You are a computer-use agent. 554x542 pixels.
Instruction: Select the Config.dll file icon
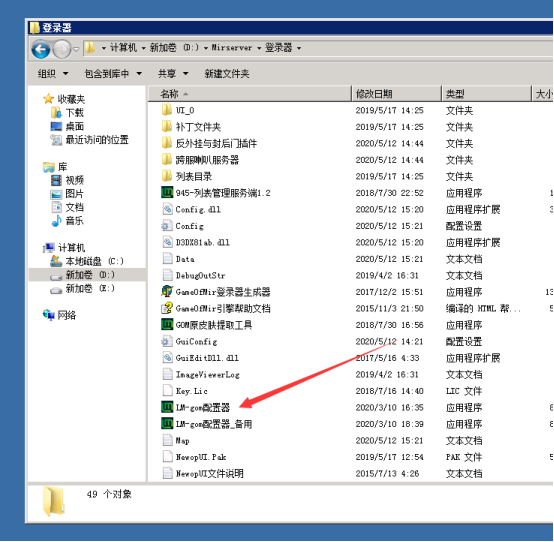pyautogui.click(x=167, y=210)
